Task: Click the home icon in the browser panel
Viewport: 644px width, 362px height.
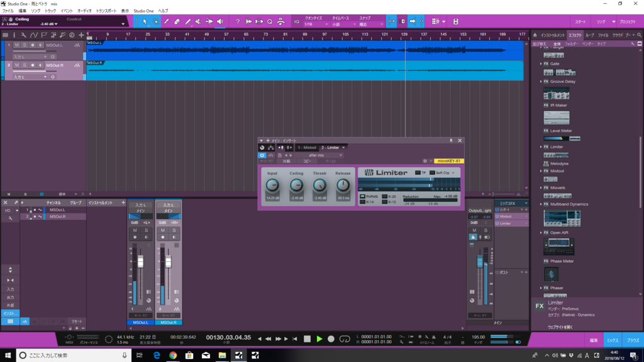Action: pos(535,35)
